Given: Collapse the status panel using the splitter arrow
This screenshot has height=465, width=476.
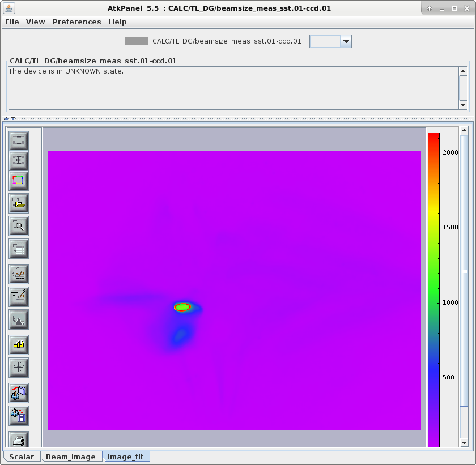Looking at the screenshot, I should point(6,118).
